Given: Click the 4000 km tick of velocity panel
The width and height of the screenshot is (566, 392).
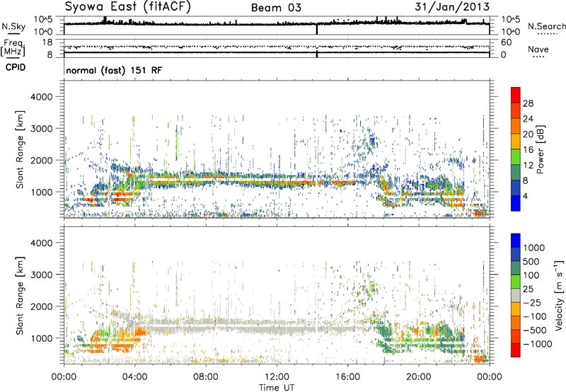Looking at the screenshot, I should 41,243.
